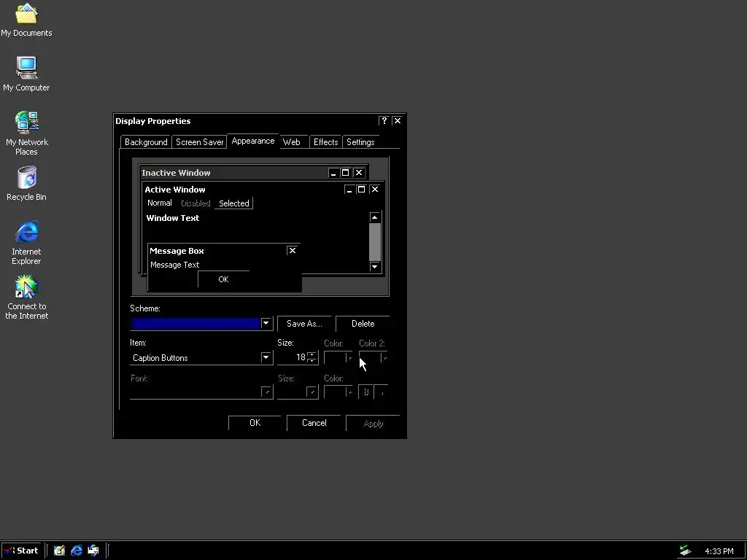Increase item size with the up spinner
Screen dimensions: 747x560
[x=312, y=355]
